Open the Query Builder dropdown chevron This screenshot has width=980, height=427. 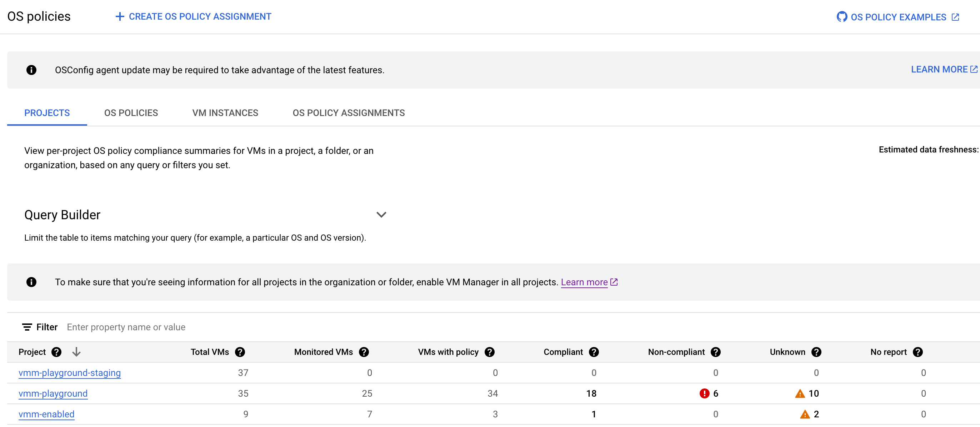pos(382,215)
